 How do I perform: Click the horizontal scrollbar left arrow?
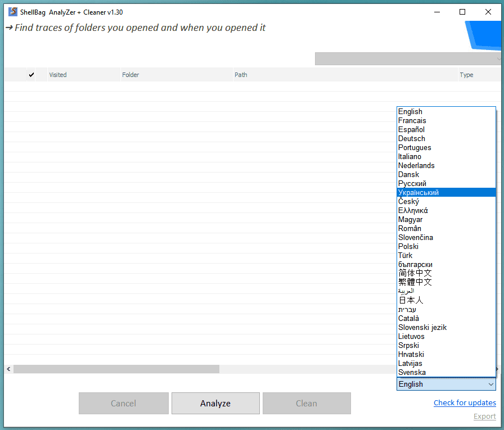click(x=8, y=369)
